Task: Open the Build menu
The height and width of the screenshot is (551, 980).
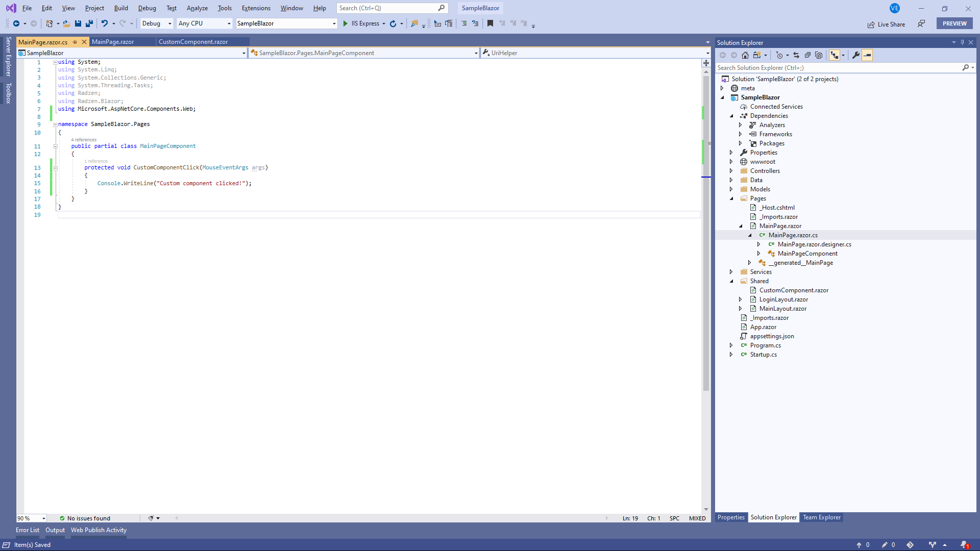Action: coord(121,8)
